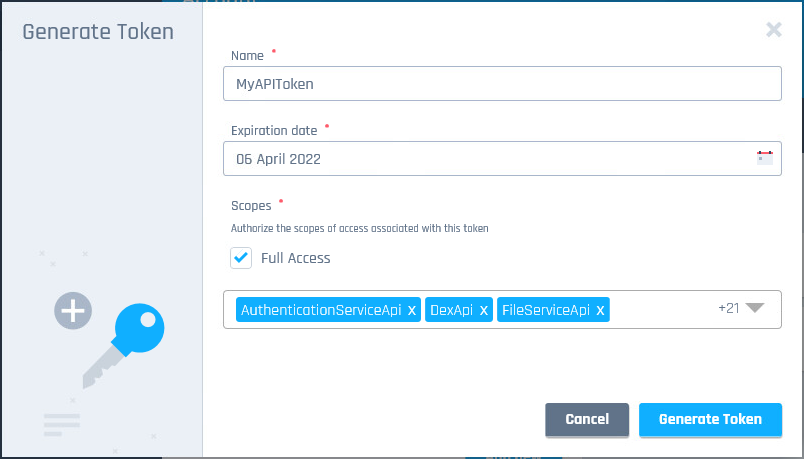Select the FileServiceApi tag label
The width and height of the screenshot is (804, 459).
(x=545, y=311)
